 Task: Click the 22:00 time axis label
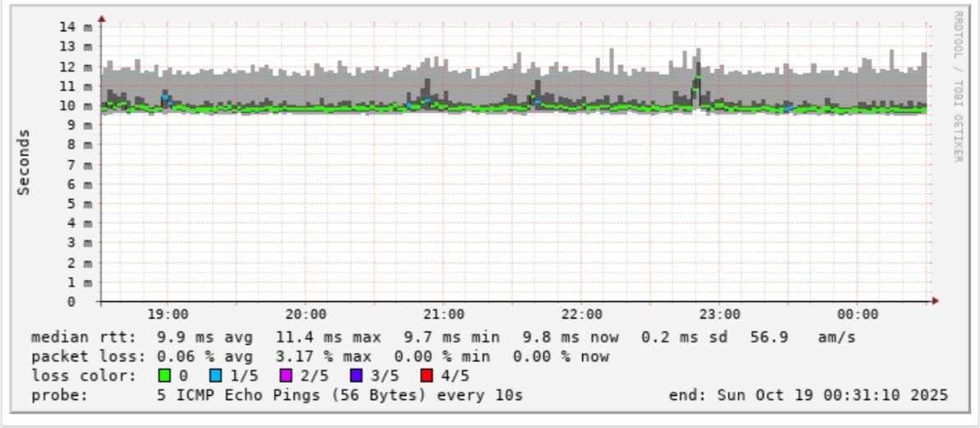pyautogui.click(x=582, y=314)
